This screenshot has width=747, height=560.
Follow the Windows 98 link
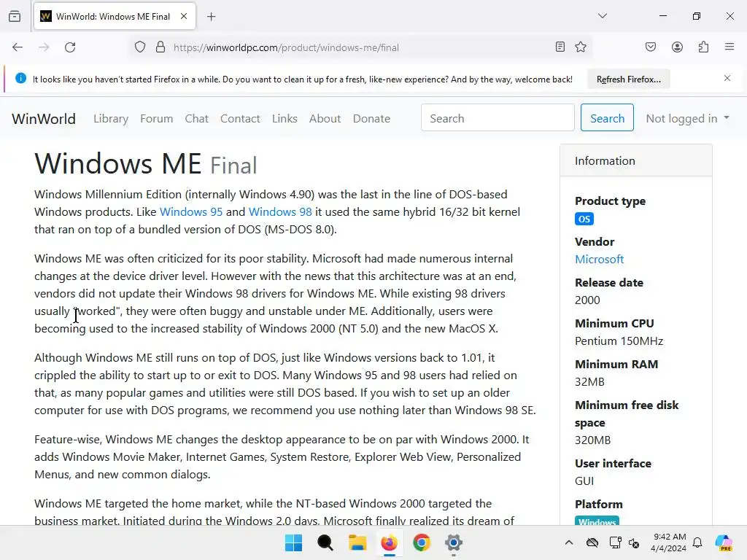pos(280,212)
